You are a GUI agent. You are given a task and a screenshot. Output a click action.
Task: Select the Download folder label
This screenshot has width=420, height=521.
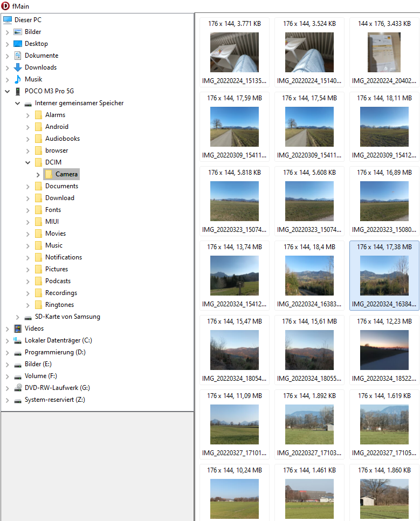(x=60, y=198)
